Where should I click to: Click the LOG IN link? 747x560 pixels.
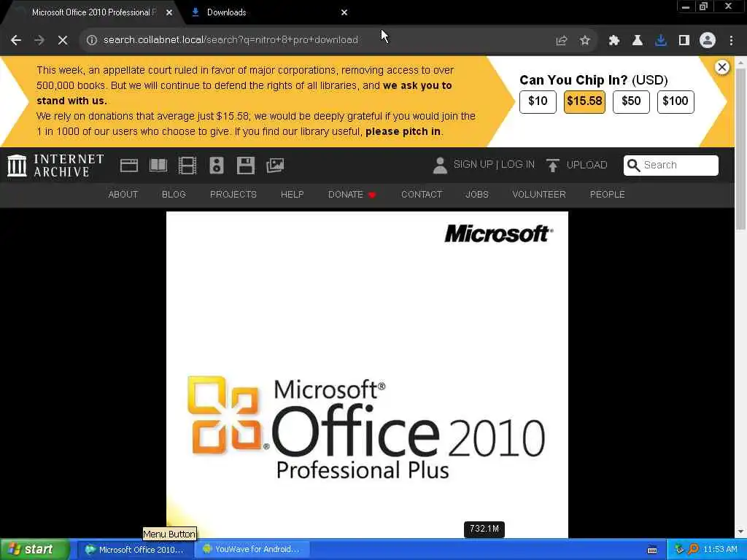[x=518, y=165]
